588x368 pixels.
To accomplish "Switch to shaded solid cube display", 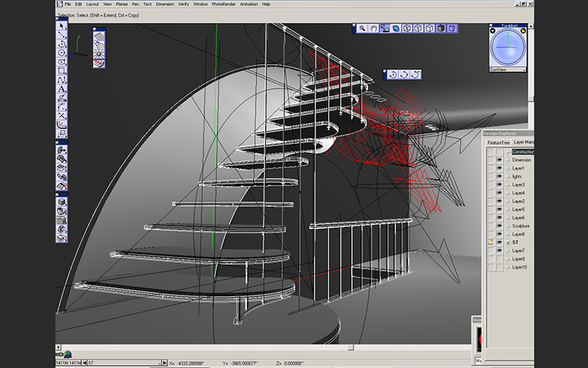I will pos(440,28).
